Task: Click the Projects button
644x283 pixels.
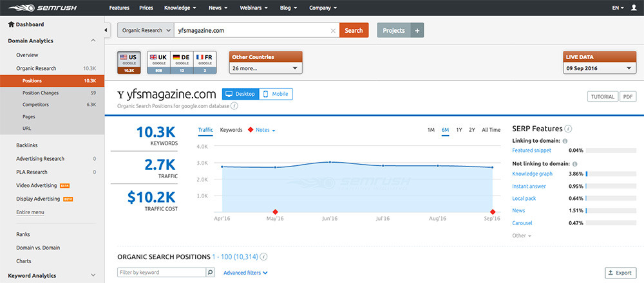Action: (394, 30)
